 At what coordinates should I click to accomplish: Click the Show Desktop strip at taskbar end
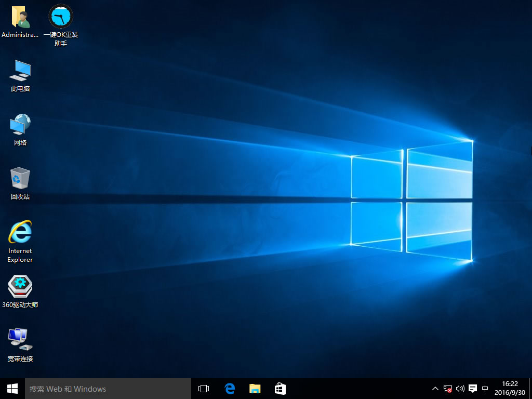pos(530,389)
